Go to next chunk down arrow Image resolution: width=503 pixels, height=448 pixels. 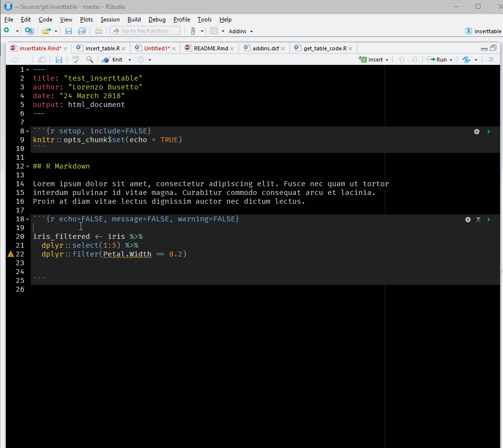click(415, 60)
